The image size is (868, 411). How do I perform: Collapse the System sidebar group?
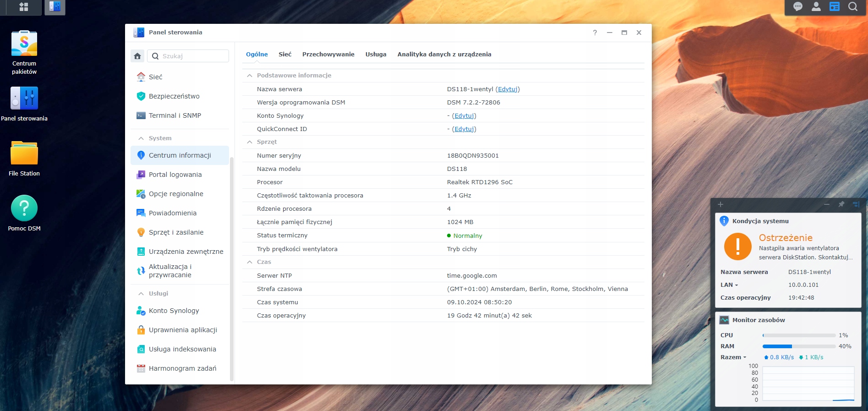click(141, 138)
